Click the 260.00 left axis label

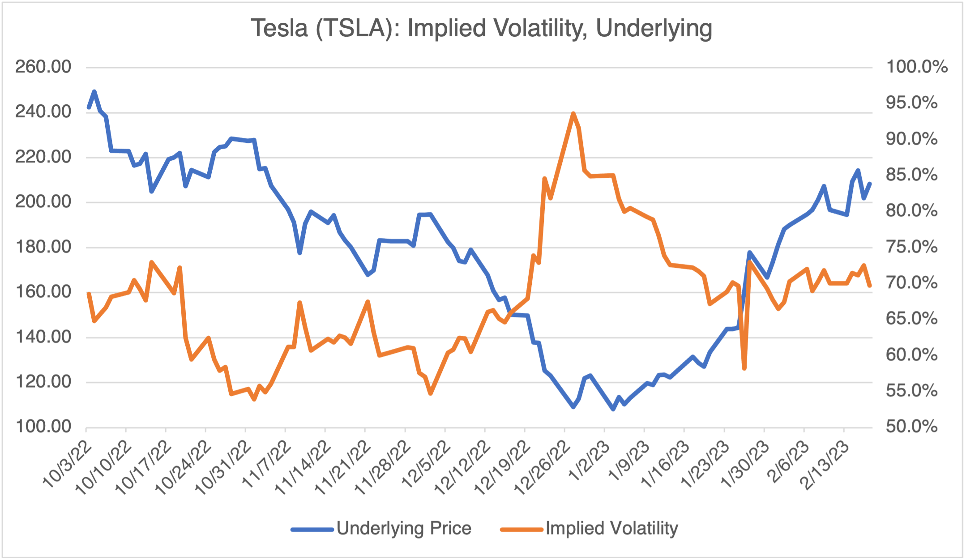click(43, 67)
